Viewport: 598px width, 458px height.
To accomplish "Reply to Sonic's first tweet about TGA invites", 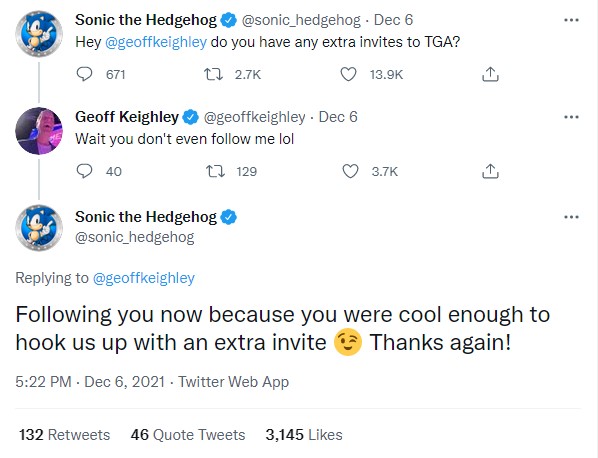I will point(84,74).
